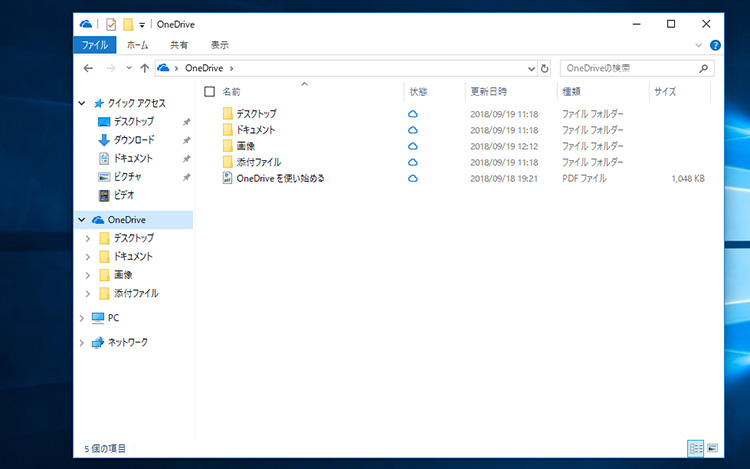Click the Help question mark icon

point(715,45)
